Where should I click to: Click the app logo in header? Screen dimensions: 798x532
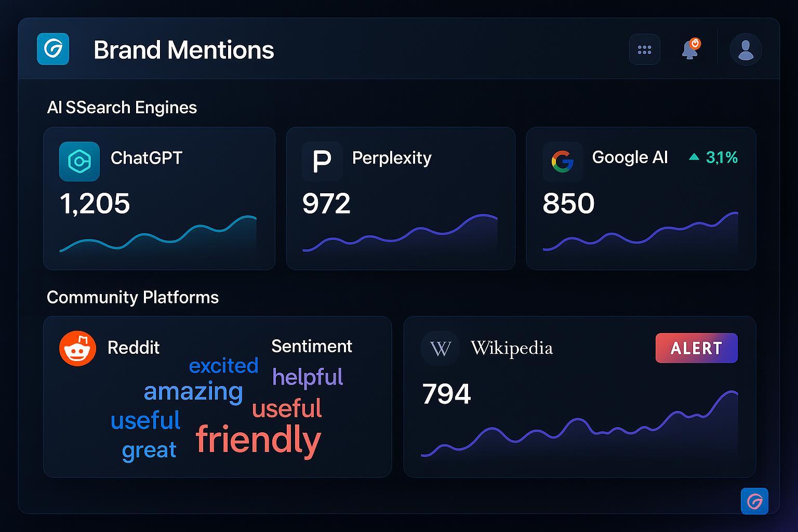point(53,49)
